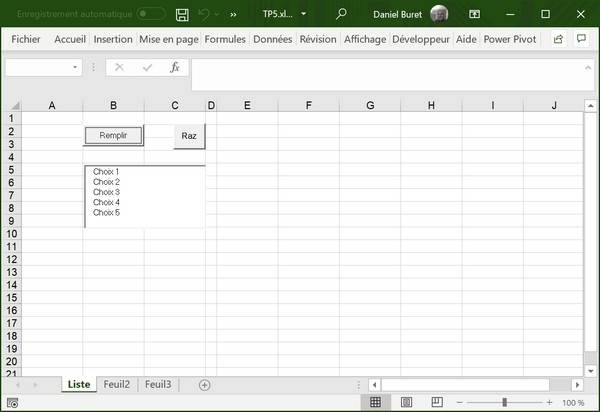Open the Comments icon in ribbon
This screenshot has height=412, width=600.
[x=581, y=39]
